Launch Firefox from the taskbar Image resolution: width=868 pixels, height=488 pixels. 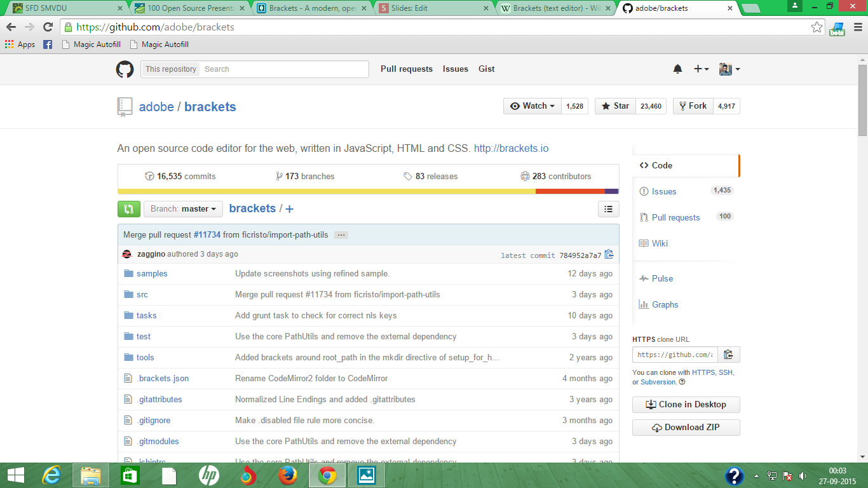point(288,475)
